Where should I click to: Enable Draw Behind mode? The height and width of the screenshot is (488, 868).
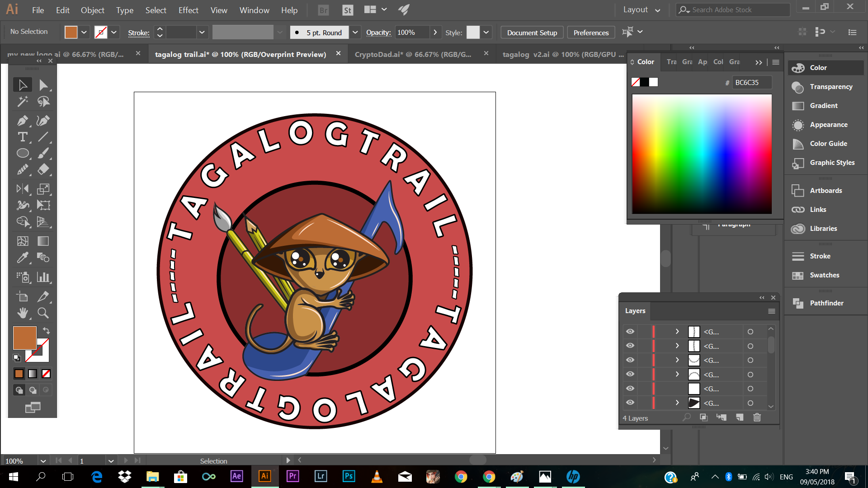(33, 390)
